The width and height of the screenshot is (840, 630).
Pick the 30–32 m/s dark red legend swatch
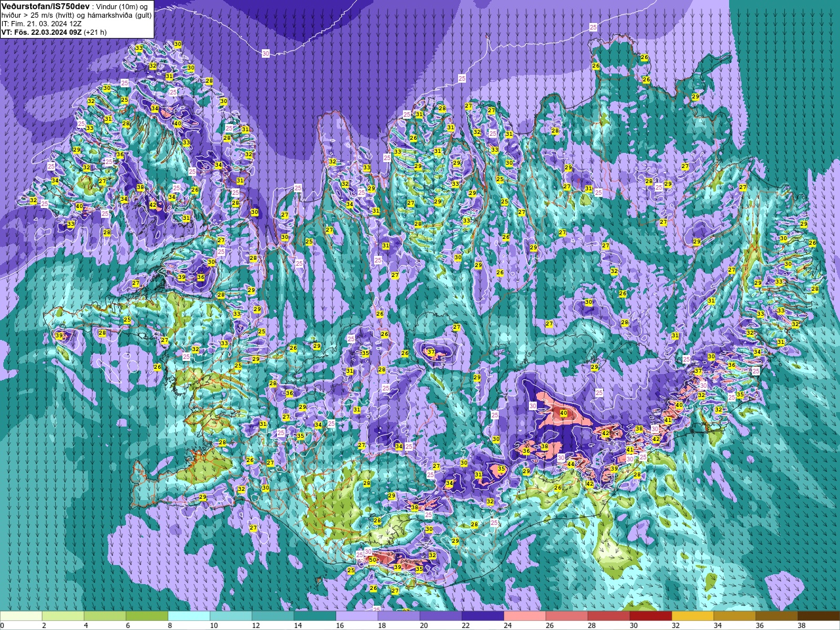(651, 616)
